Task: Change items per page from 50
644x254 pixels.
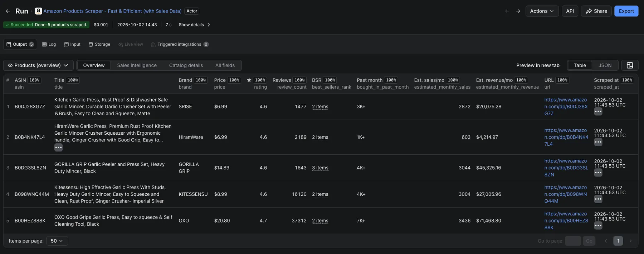Action: pos(57,241)
